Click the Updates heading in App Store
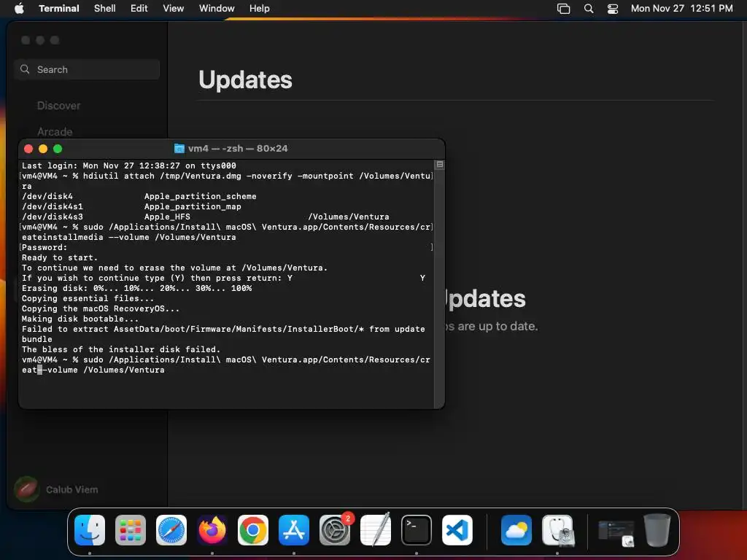This screenshot has height=560, width=747. [245, 79]
